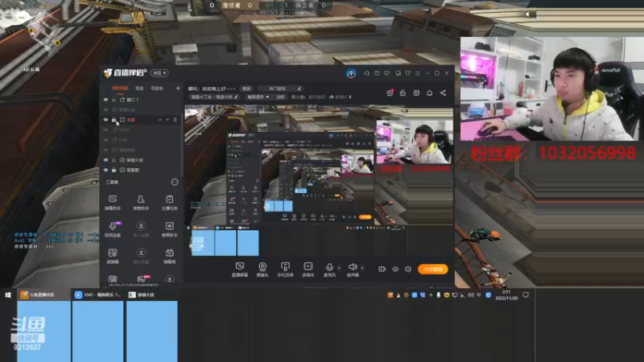This screenshot has height=362, width=644.
Task: Open the 弹幕秀 tool
Action: 169,256
